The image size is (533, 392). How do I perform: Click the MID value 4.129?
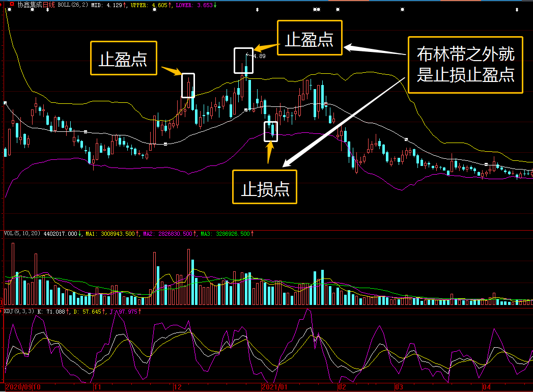click(114, 5)
